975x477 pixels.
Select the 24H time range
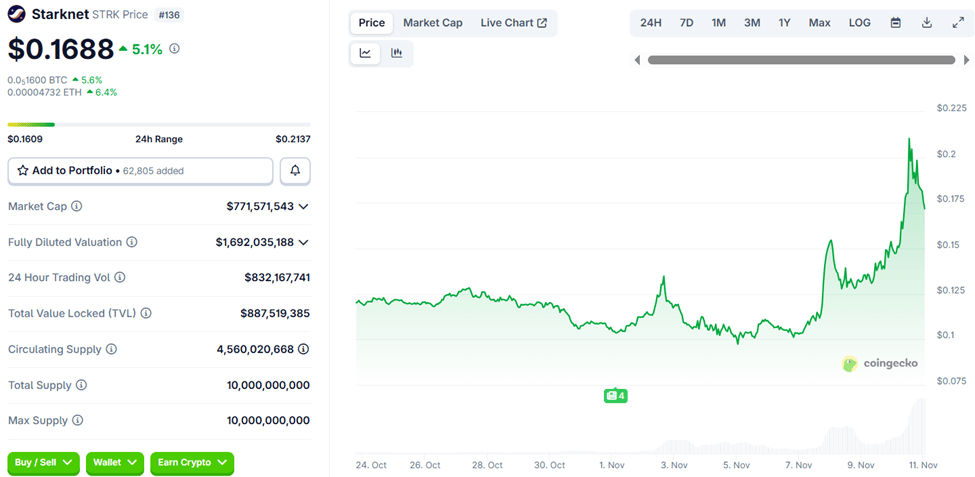[x=651, y=23]
